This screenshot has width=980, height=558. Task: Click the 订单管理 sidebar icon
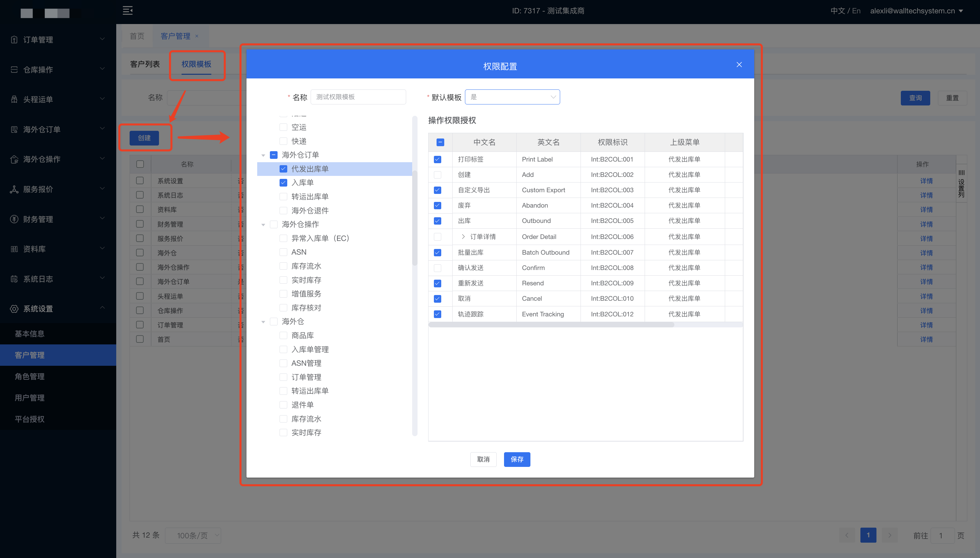click(x=14, y=39)
